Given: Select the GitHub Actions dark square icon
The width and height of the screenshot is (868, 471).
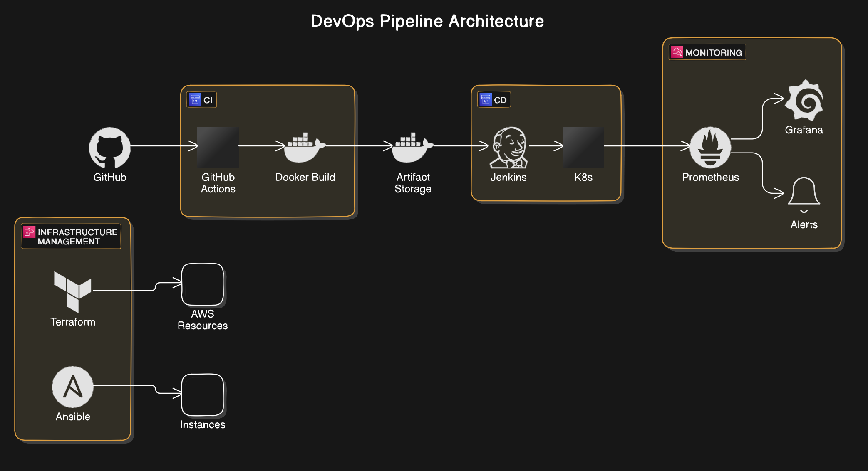Looking at the screenshot, I should tap(218, 148).
